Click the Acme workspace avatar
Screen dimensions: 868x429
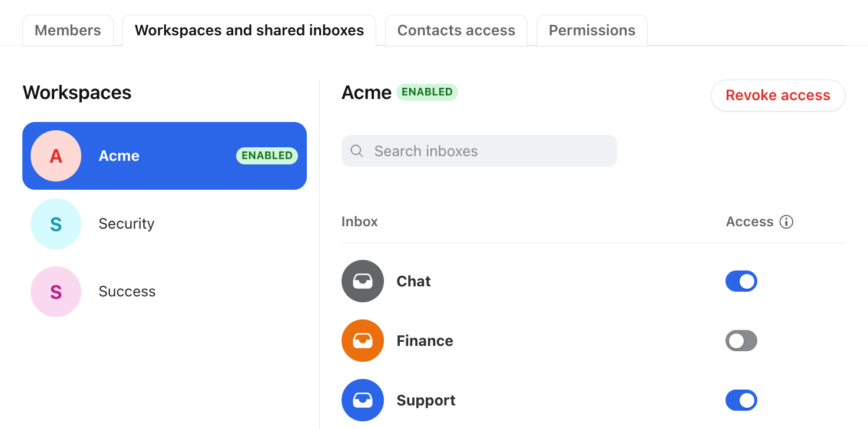[56, 156]
